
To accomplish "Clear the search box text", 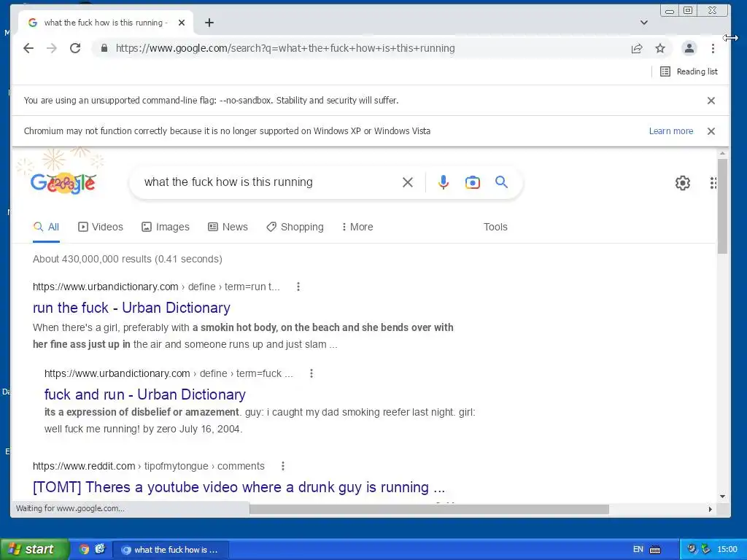I will pyautogui.click(x=407, y=182).
